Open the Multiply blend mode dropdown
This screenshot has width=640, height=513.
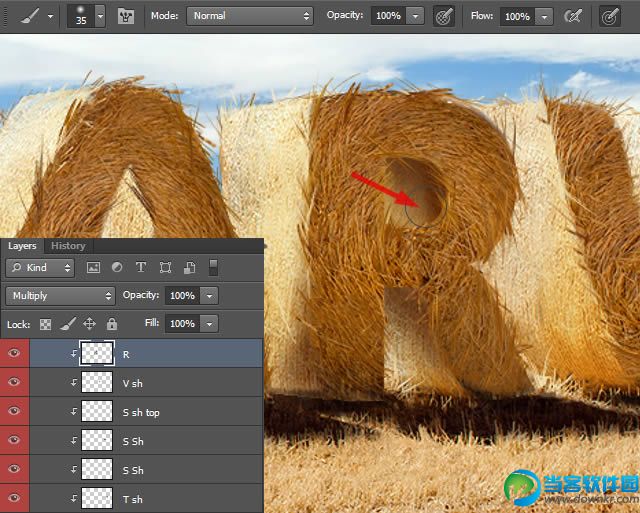point(60,296)
